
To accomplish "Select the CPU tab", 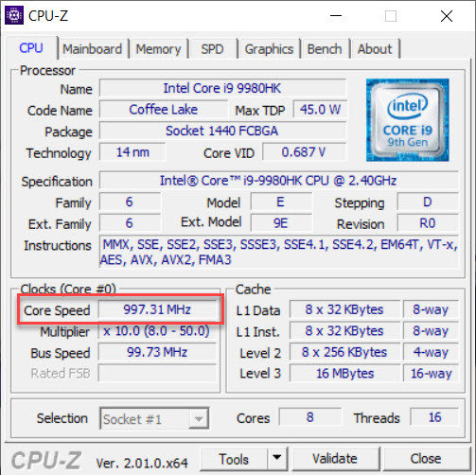I will point(31,48).
